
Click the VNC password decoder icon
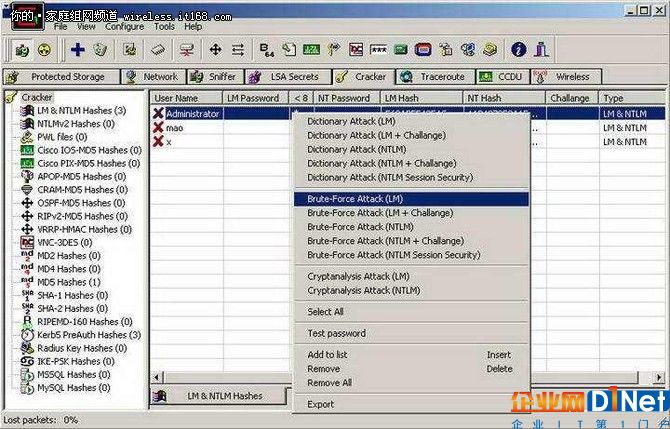(x=356, y=50)
